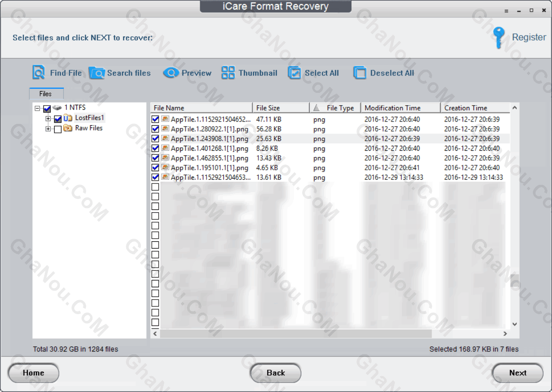552x392 pixels.
Task: Click horizontal scrollbar left arrow
Action: (155, 334)
